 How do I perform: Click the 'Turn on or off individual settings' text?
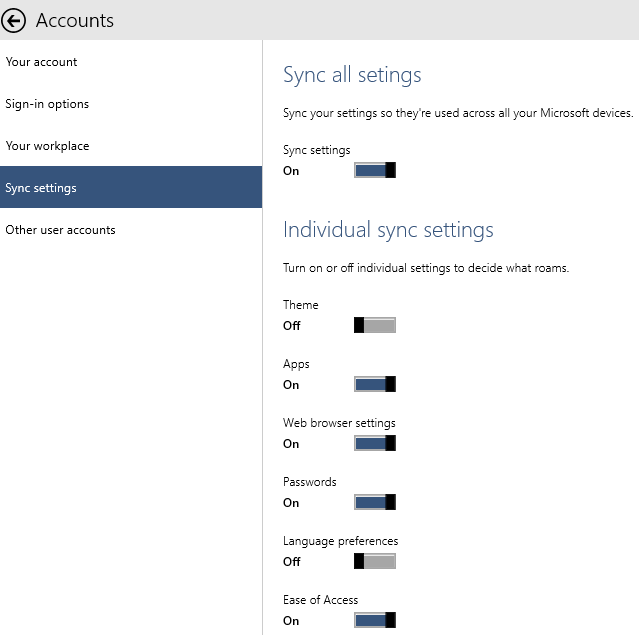coord(426,268)
